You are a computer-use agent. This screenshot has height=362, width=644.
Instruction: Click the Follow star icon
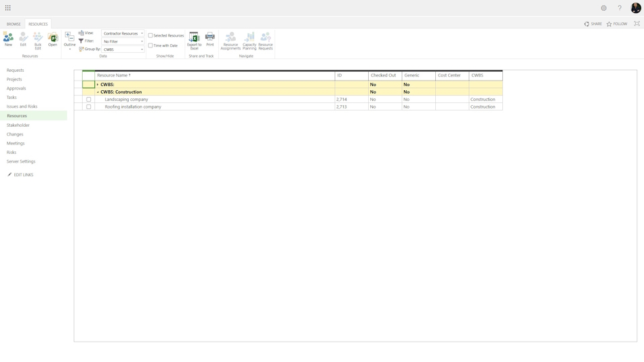click(x=609, y=24)
